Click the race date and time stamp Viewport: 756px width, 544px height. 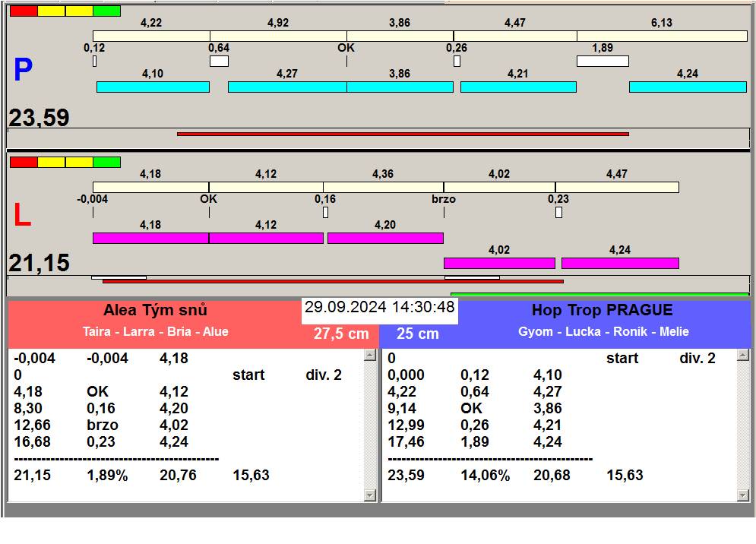(379, 308)
